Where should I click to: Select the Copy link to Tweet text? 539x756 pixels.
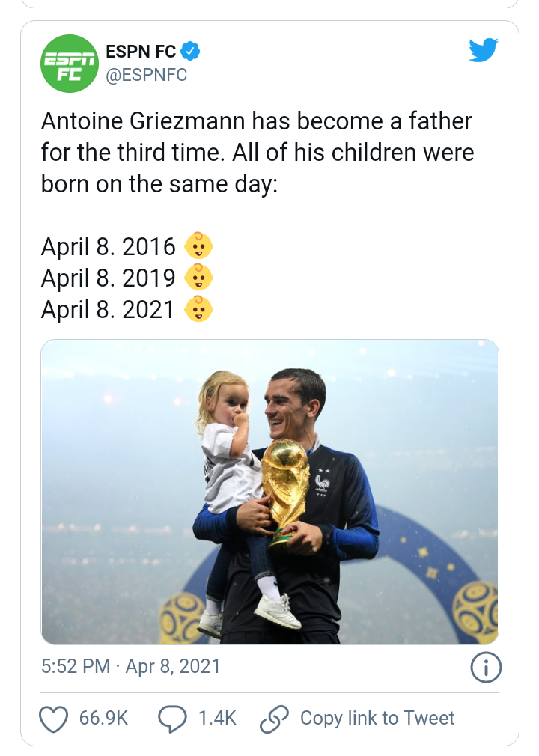(377, 719)
